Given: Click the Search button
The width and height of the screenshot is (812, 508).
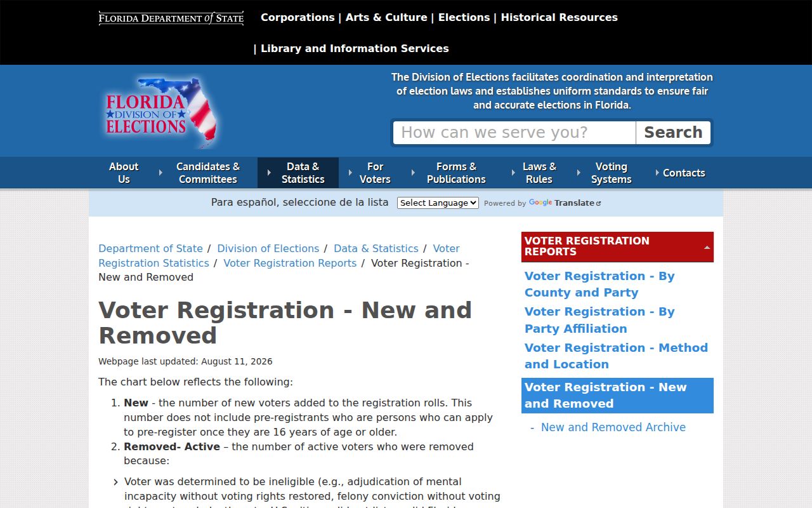Looking at the screenshot, I should (x=673, y=133).
